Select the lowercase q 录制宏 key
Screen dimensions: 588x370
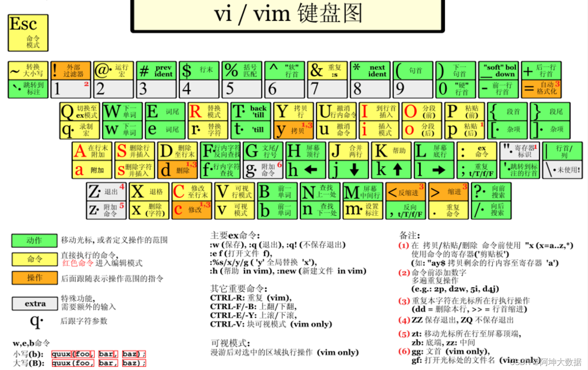click(x=80, y=130)
